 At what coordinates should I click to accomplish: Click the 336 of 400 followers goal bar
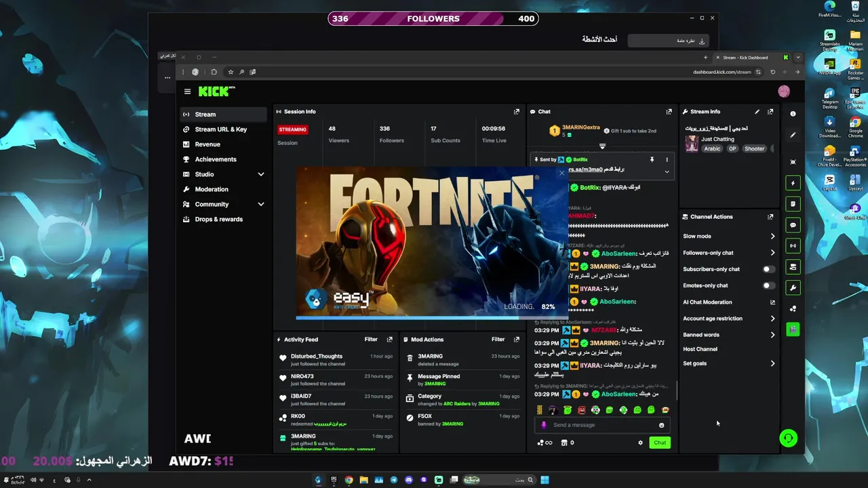(x=433, y=19)
